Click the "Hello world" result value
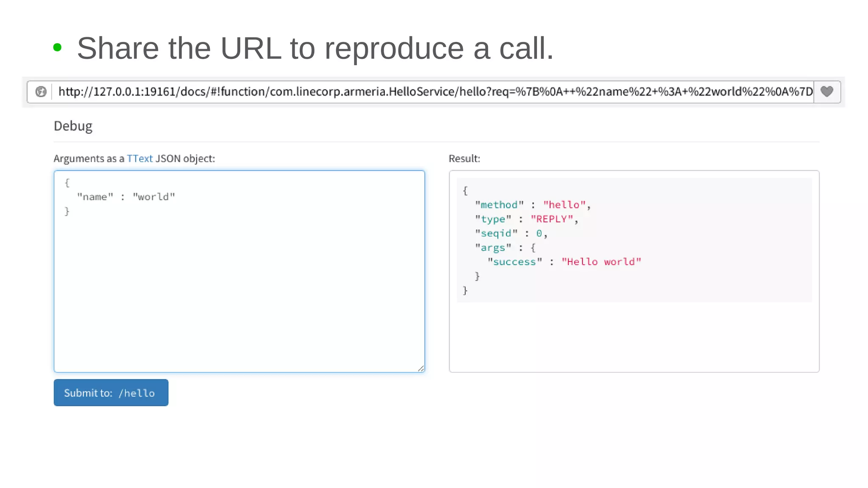 pos(601,262)
